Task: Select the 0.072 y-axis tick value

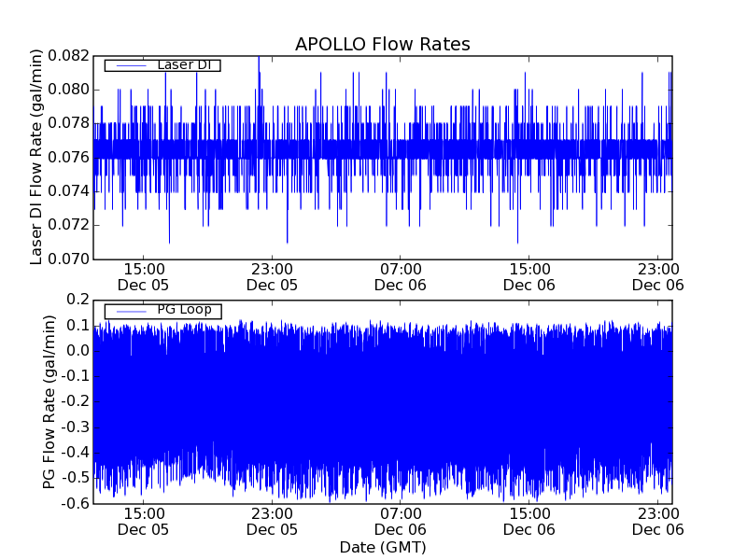Action: 69,225
